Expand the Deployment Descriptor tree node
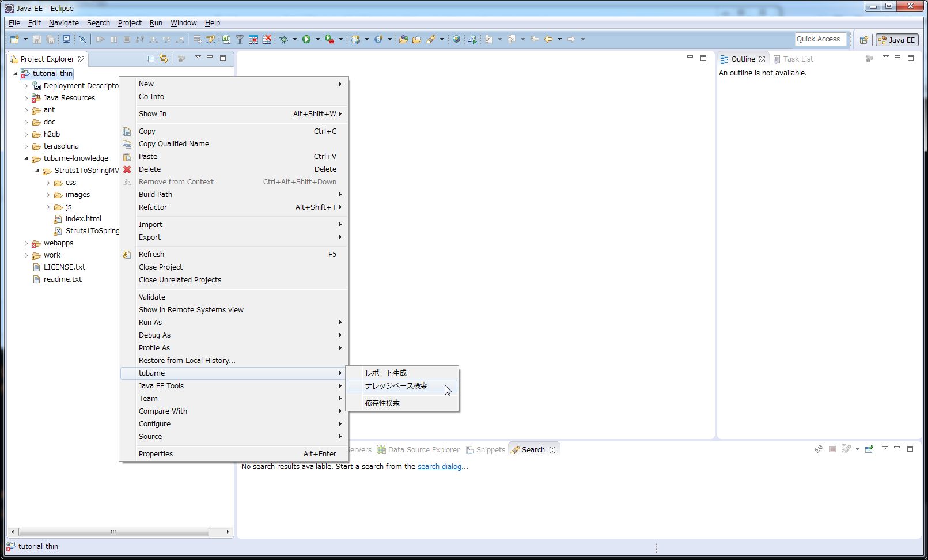 (26, 86)
